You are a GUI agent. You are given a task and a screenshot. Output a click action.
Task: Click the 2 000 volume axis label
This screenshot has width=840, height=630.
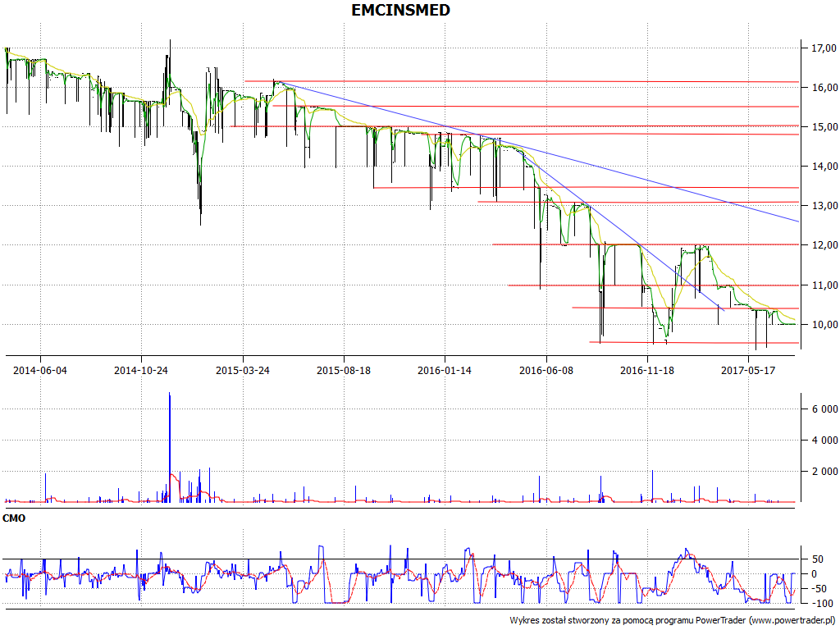824,472
